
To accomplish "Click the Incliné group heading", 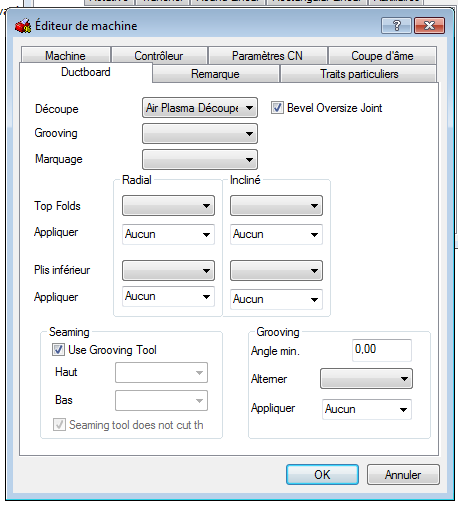I will coord(245,180).
